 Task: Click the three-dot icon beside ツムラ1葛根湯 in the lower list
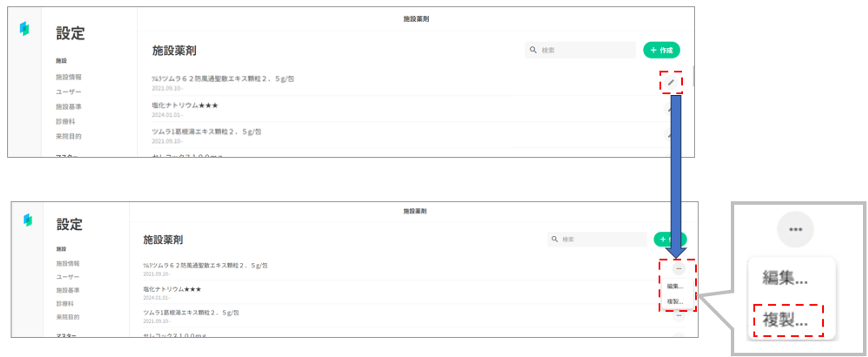tap(679, 316)
